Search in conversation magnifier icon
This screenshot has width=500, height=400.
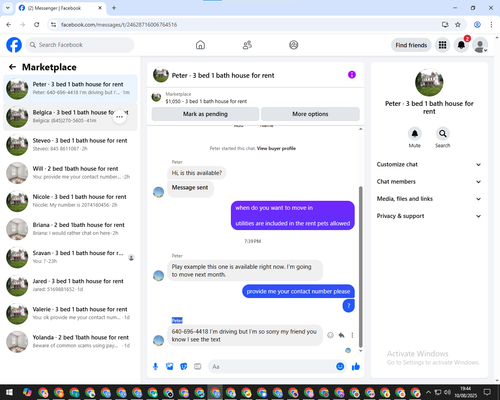click(443, 134)
